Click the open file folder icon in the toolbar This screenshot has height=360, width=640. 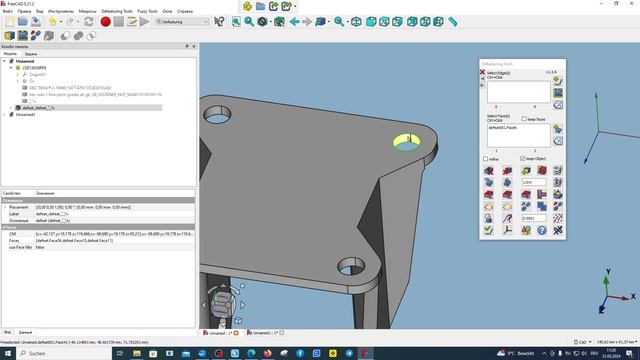point(22,22)
